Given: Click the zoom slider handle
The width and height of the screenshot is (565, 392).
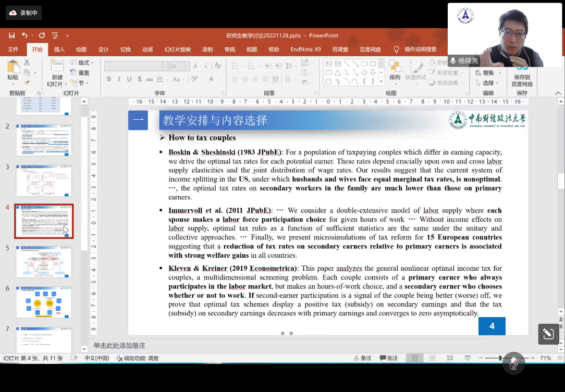Looking at the screenshot, I should tap(501, 358).
